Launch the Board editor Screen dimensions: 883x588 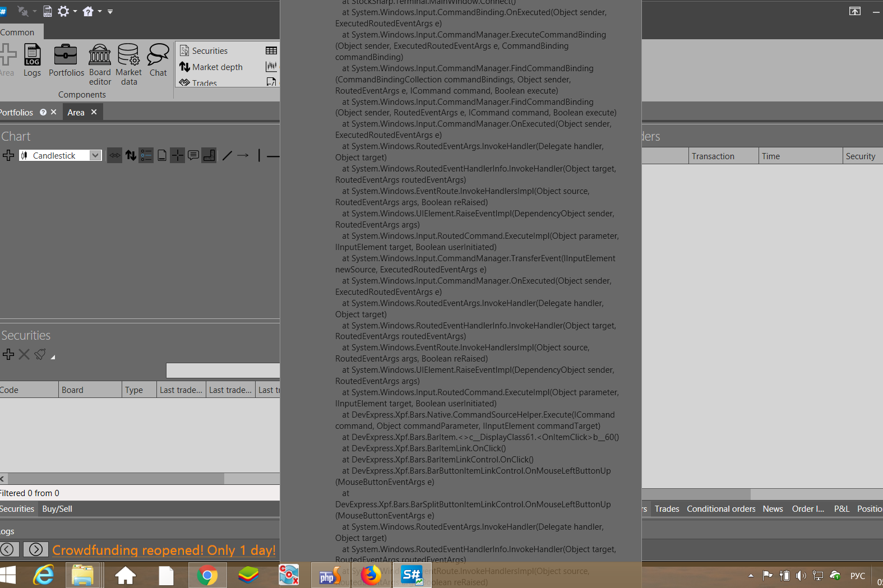[100, 64]
